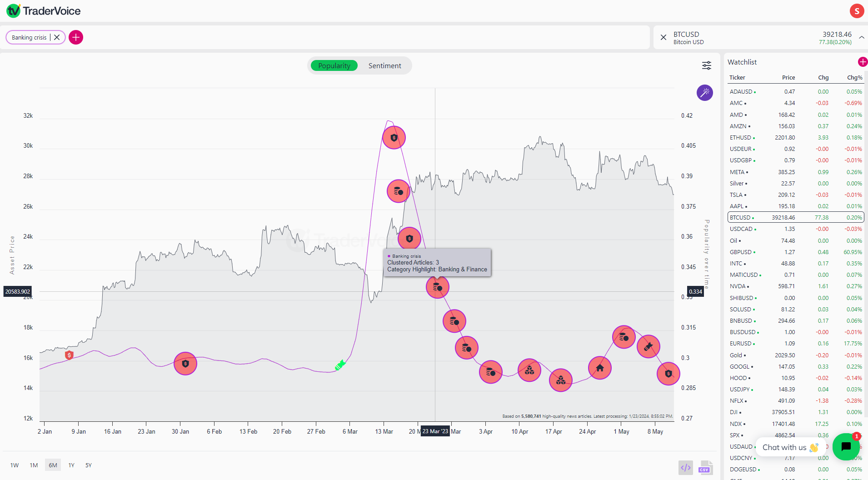Remove the Banking crisis topic tag
Image resolution: width=868 pixels, height=480 pixels.
tap(57, 37)
